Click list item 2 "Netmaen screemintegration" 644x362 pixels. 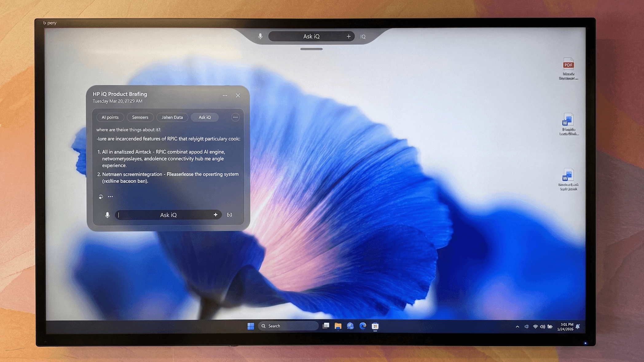168,177
